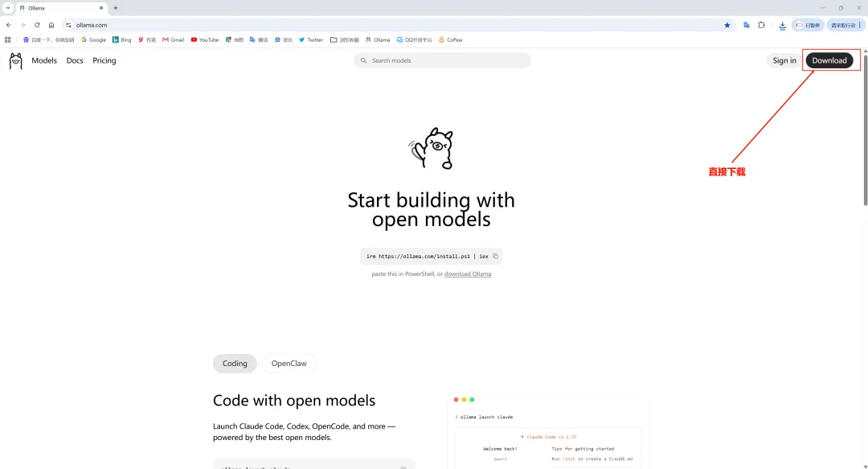Open a new tab with the plus button
868x469 pixels.
click(116, 8)
